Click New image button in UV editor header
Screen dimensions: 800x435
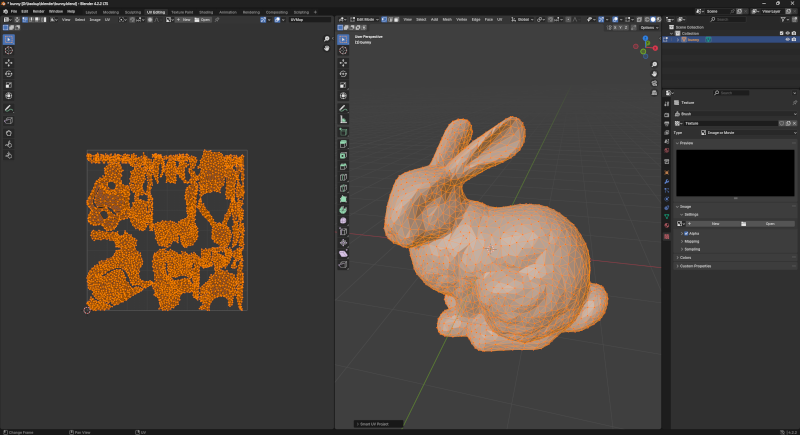click(184, 19)
